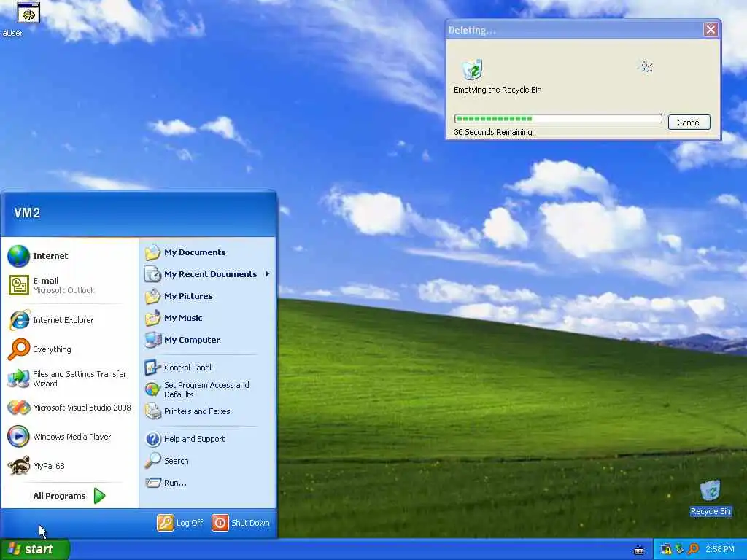Open the Run... dialog

click(x=207, y=483)
